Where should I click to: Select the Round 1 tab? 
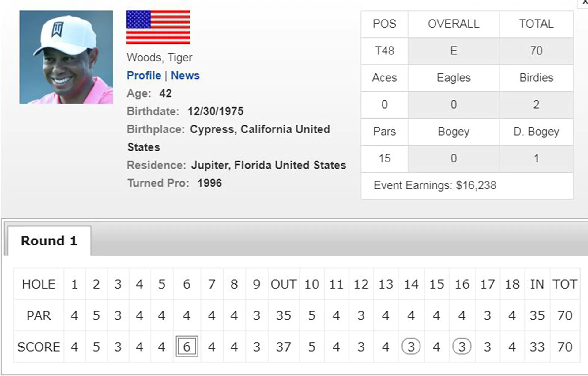49,241
